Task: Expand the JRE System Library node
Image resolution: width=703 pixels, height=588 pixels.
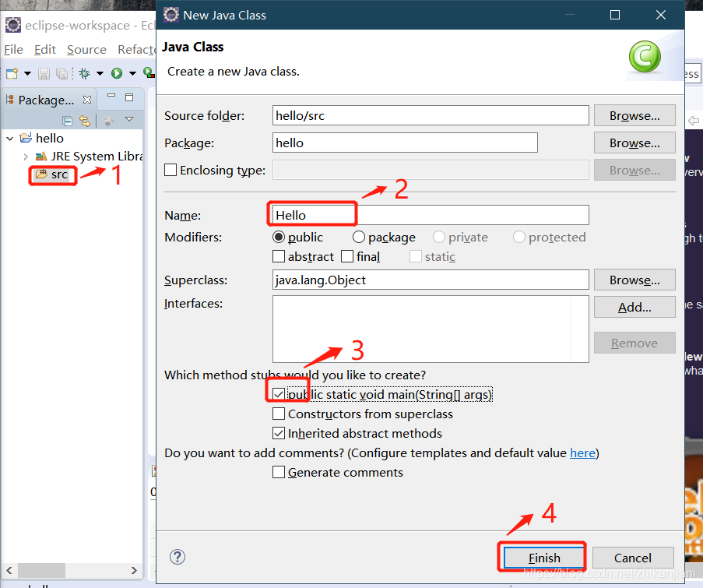Action: 26,157
